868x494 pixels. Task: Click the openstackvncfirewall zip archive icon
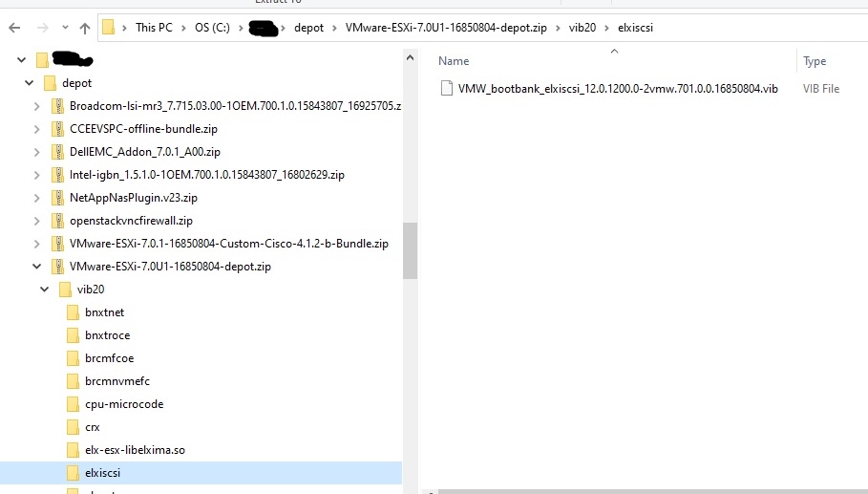(57, 221)
